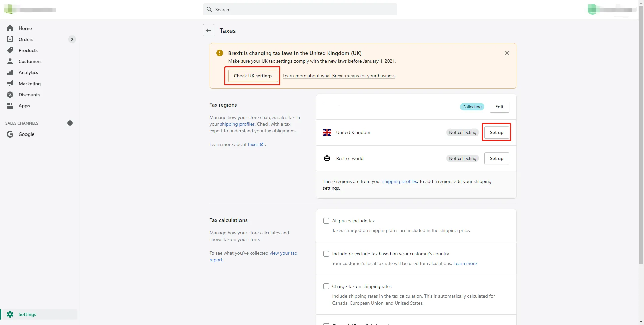Select Google sales channel
Viewport: 644px width, 325px height.
[x=26, y=134]
